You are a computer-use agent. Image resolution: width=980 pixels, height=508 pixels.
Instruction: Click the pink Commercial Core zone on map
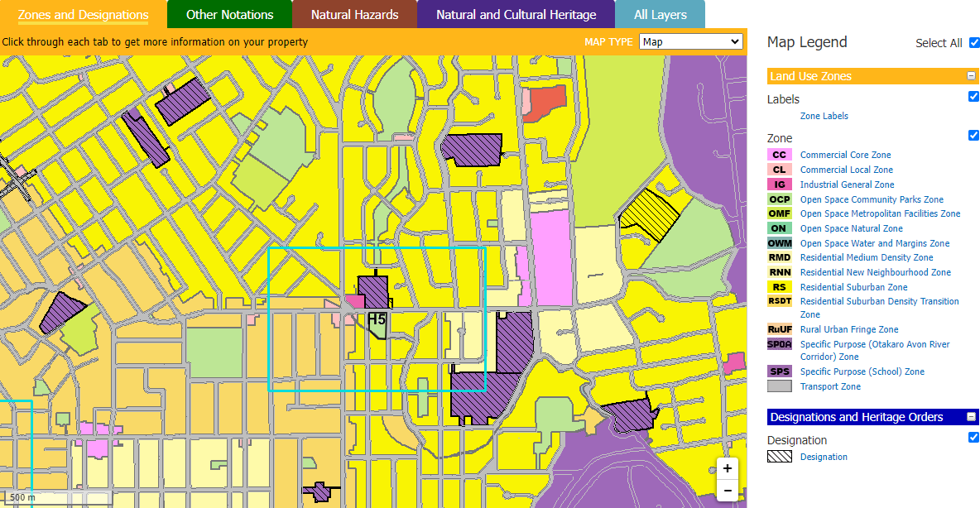coord(551,259)
